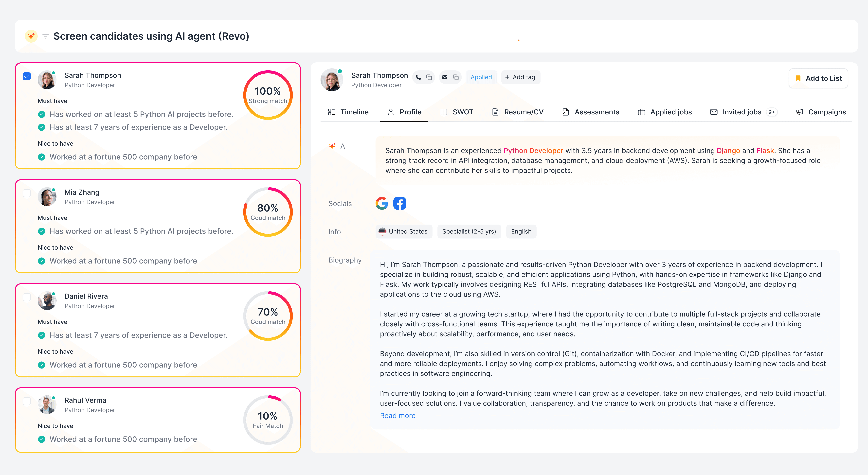Click the Socials section label
This screenshot has height=475, width=868.
tap(340, 204)
